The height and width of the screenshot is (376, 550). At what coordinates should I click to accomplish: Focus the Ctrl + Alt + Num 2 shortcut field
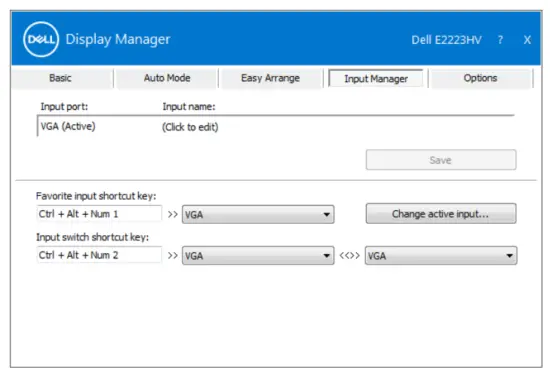(99, 255)
